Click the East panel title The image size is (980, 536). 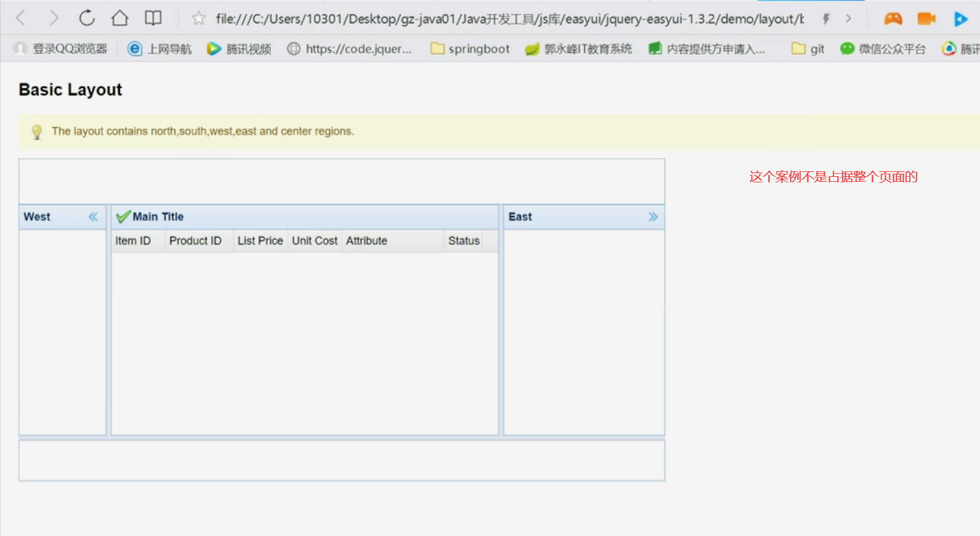coord(520,217)
